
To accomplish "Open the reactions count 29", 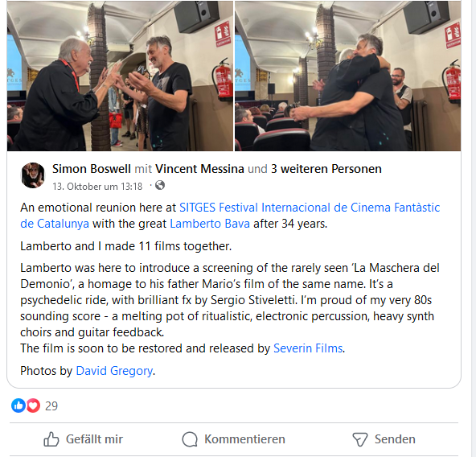I will [51, 406].
